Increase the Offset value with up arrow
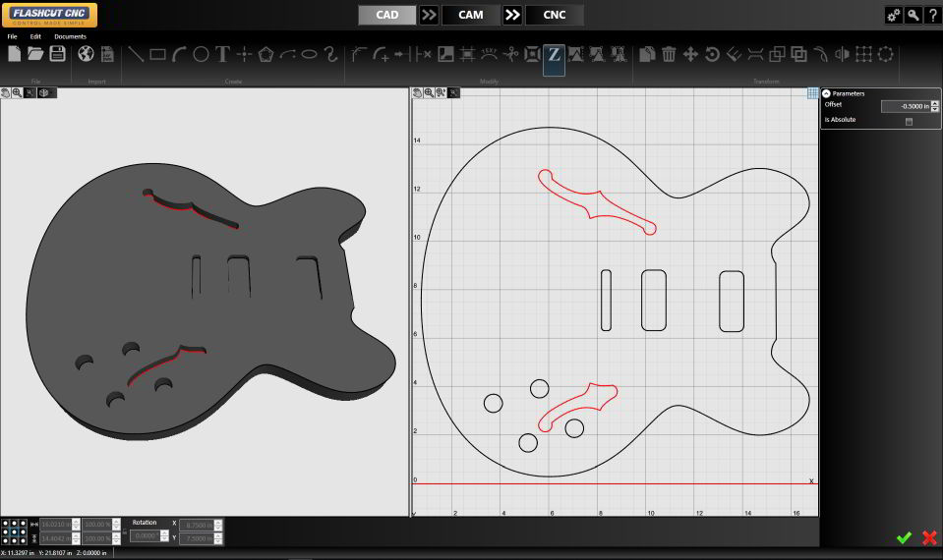The width and height of the screenshot is (943, 560). click(x=934, y=103)
